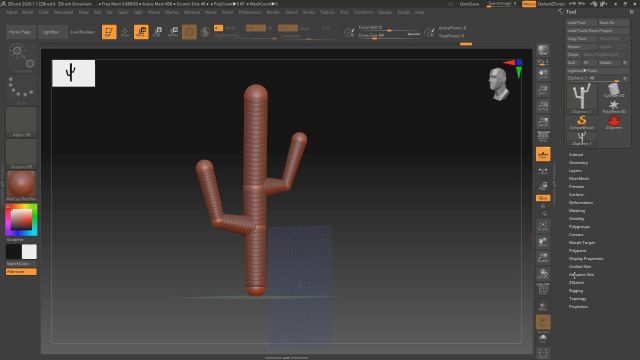Adjust the Draw Size slider
Image resolution: width=640 pixels, height=360 pixels.
click(x=389, y=36)
